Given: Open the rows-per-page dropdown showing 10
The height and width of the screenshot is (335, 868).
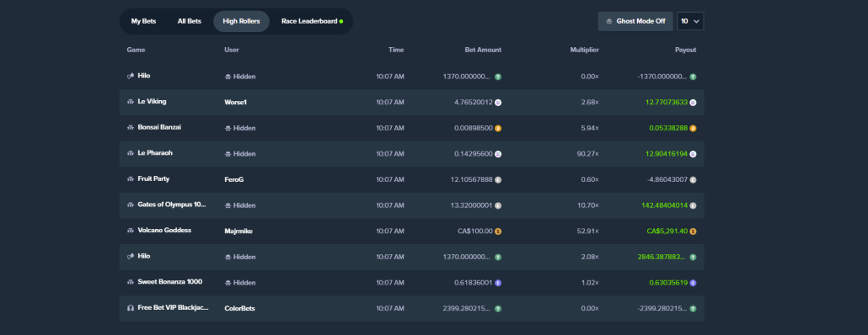Looking at the screenshot, I should (690, 22).
